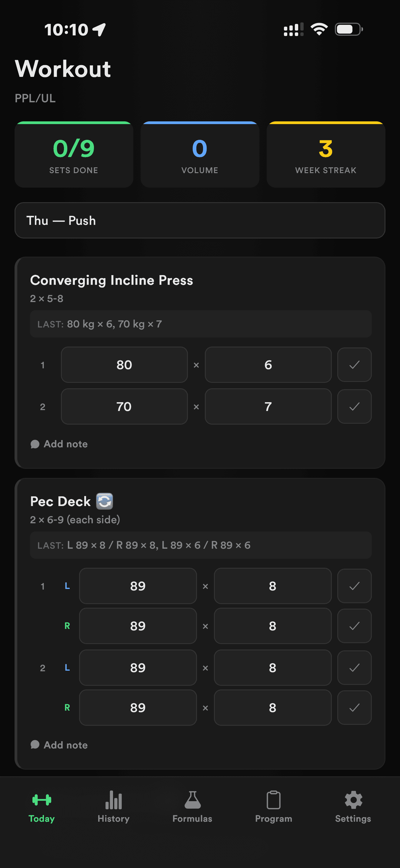Switch to the History tab label

coord(113,818)
